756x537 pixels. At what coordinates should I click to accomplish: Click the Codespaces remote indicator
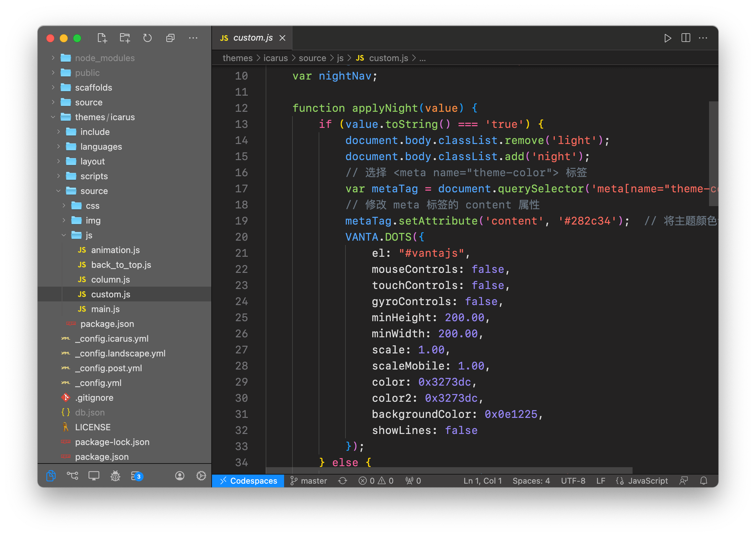click(x=248, y=481)
